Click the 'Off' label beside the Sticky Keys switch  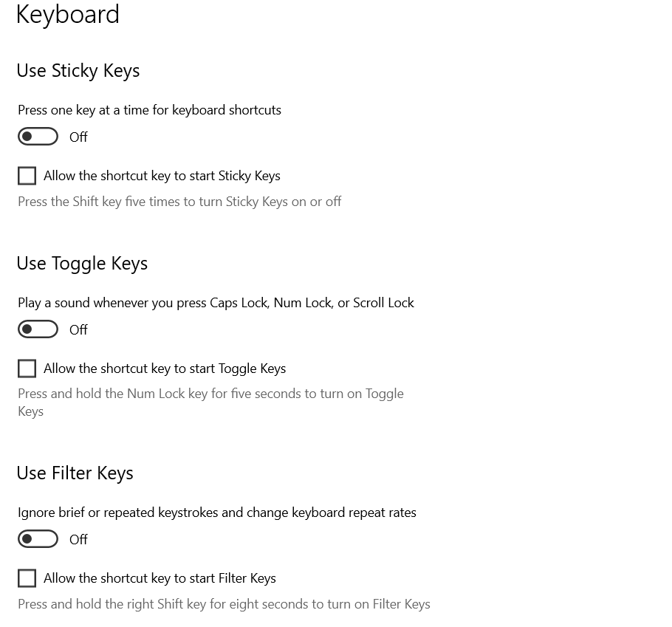(78, 136)
